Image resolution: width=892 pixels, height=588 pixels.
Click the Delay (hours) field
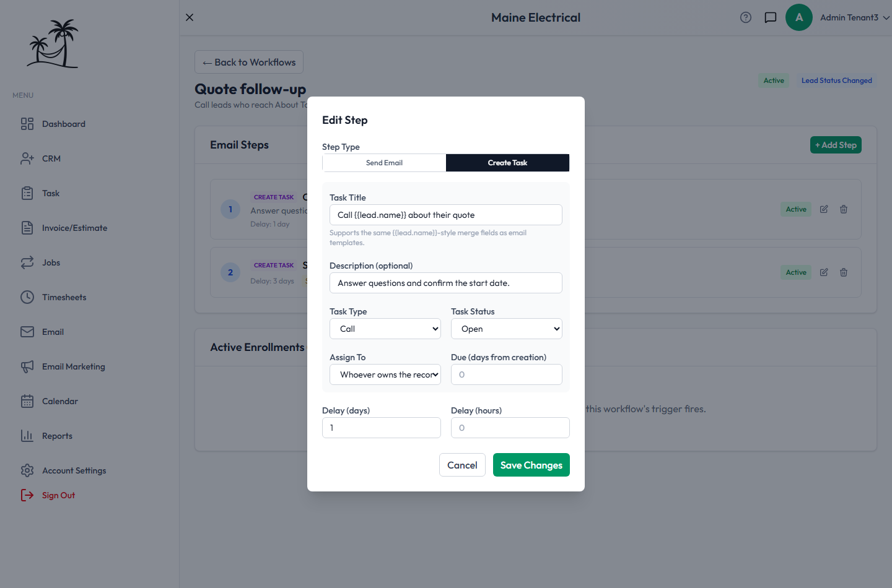tap(510, 428)
